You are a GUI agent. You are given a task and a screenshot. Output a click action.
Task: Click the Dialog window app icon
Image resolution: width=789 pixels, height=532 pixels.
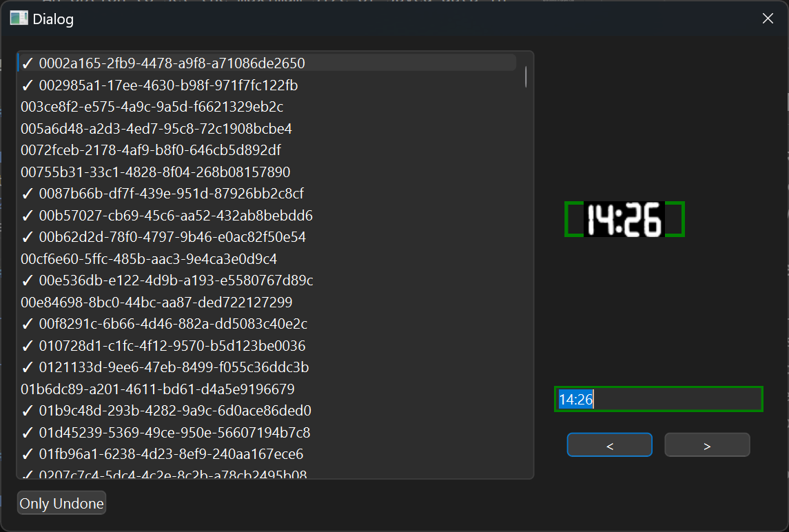[19, 19]
